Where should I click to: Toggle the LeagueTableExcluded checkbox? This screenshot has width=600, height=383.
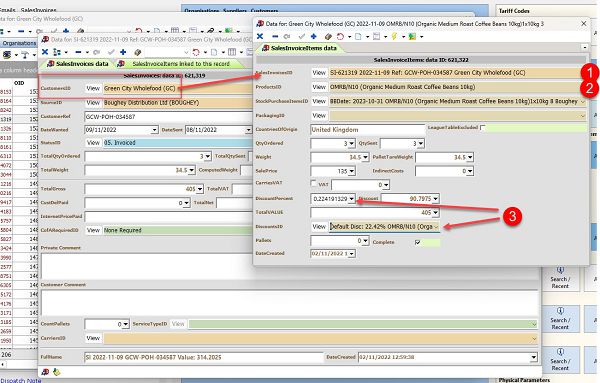pos(483,127)
